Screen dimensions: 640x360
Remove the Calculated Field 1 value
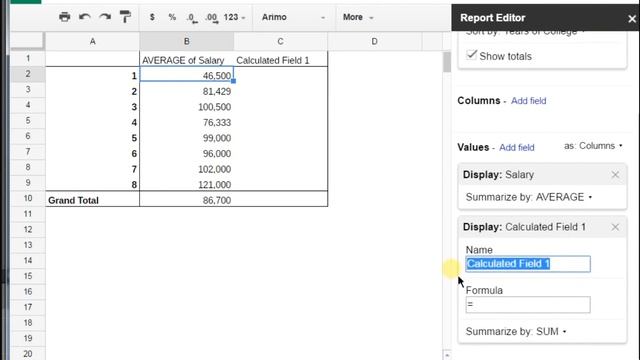pos(615,227)
